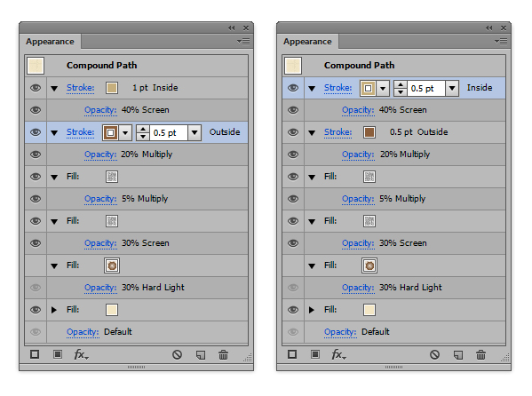Toggle visibility of 30% Screen opacity in right panel
The height and width of the screenshot is (396, 532).
[293, 243]
